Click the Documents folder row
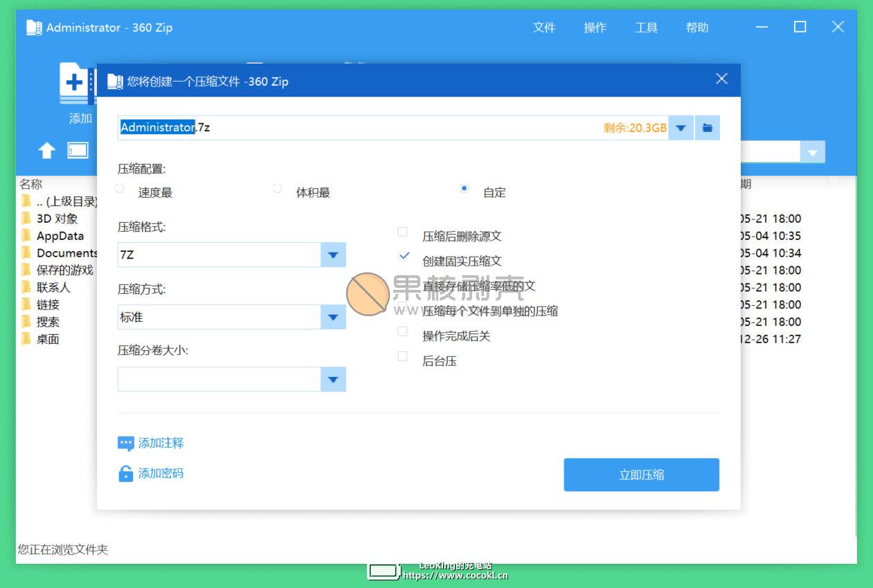Screen dimensions: 873x588 58,253
